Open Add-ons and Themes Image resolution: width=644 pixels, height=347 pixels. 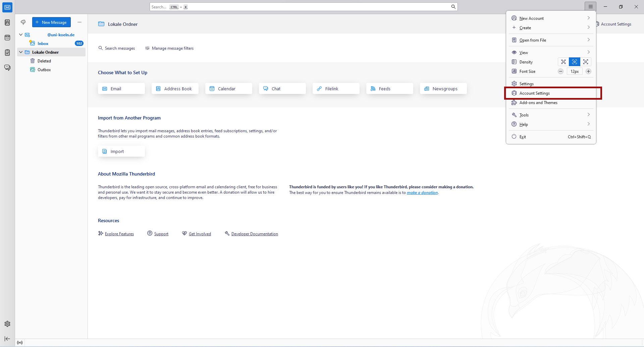coord(551,102)
